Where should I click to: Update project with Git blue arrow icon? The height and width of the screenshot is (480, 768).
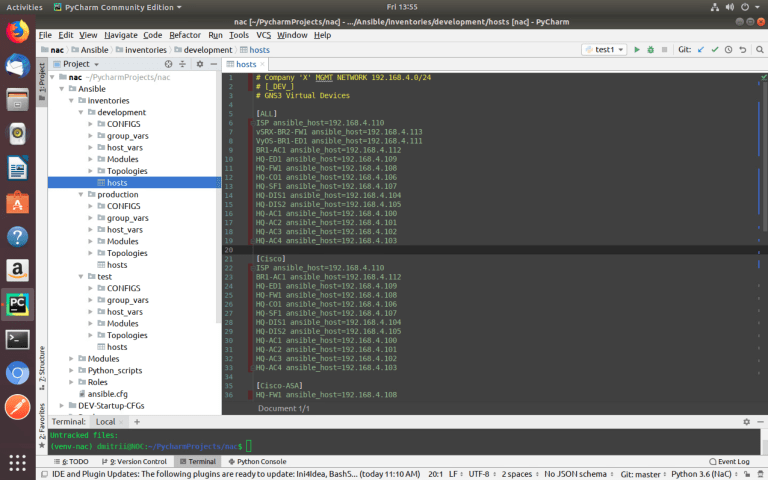[701, 49]
